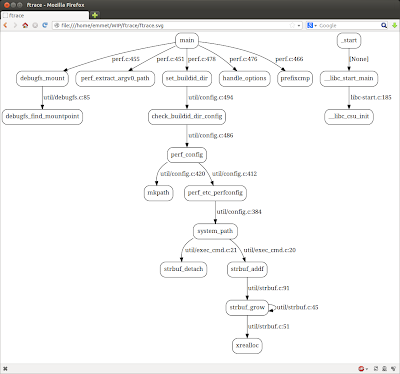Screen dimensions: 400x374
Task: Open a new tab with the plus button
Action: (x=95, y=15)
